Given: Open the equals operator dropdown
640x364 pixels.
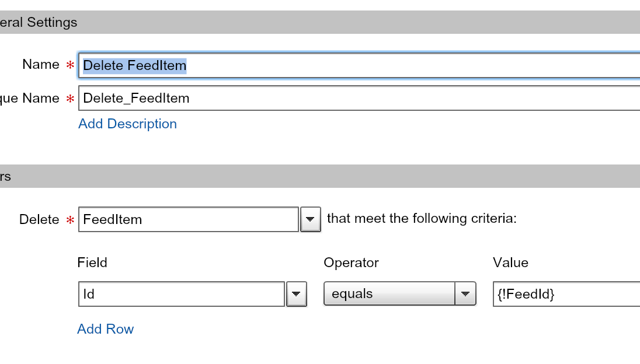Looking at the screenshot, I should pos(400,294).
